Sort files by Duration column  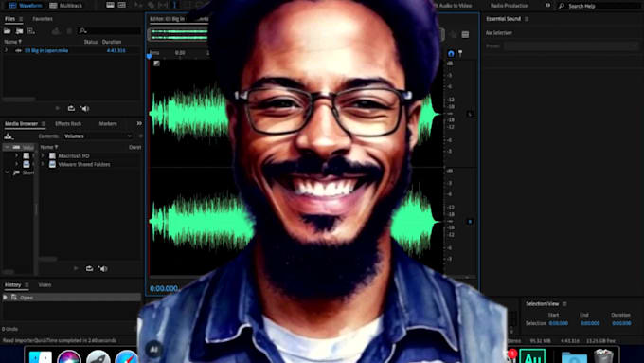[x=112, y=42]
